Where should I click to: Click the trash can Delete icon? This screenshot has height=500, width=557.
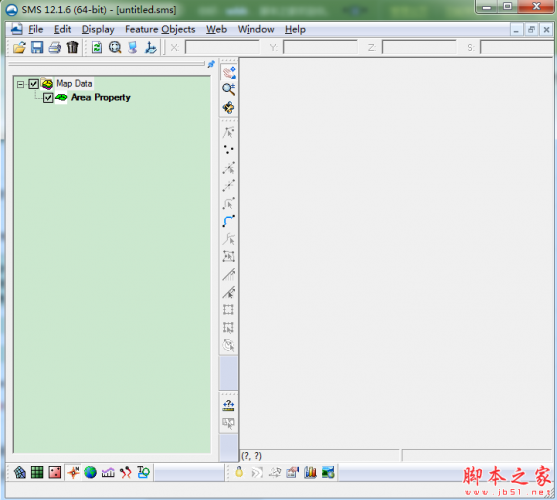point(72,47)
